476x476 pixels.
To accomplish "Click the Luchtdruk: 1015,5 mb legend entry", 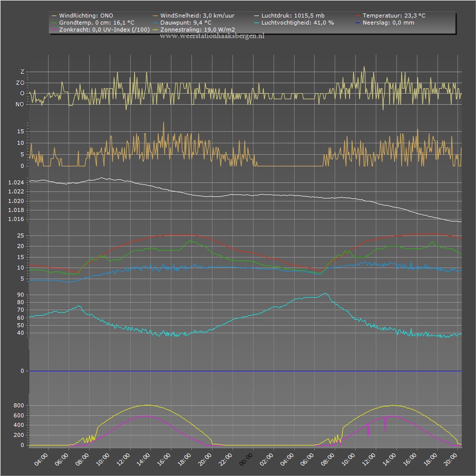I will point(289,16).
